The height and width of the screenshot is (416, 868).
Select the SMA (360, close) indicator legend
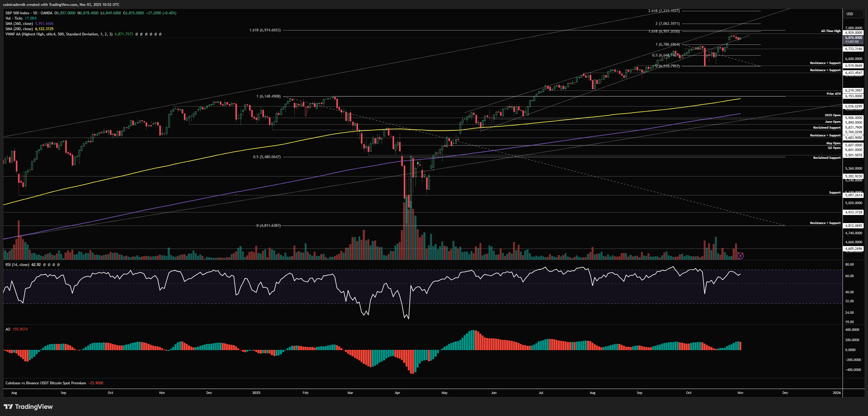point(19,24)
